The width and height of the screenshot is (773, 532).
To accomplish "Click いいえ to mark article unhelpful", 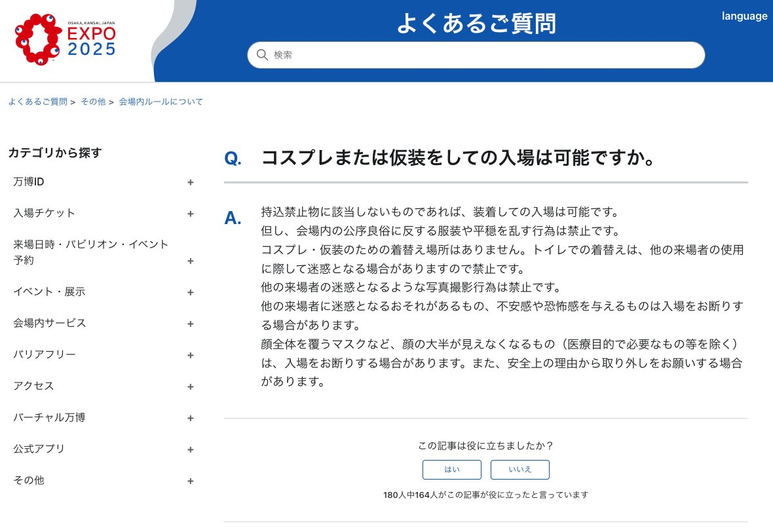I will coord(519,470).
